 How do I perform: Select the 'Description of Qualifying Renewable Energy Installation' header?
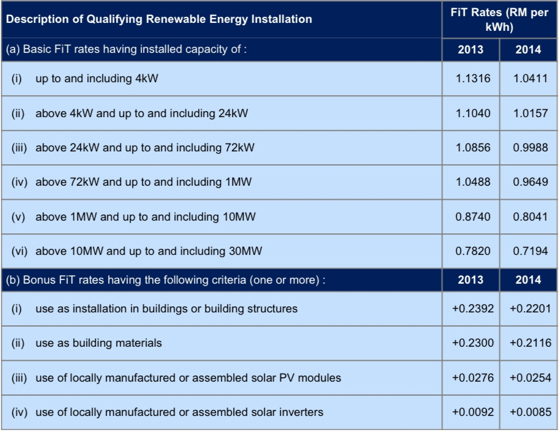159,19
